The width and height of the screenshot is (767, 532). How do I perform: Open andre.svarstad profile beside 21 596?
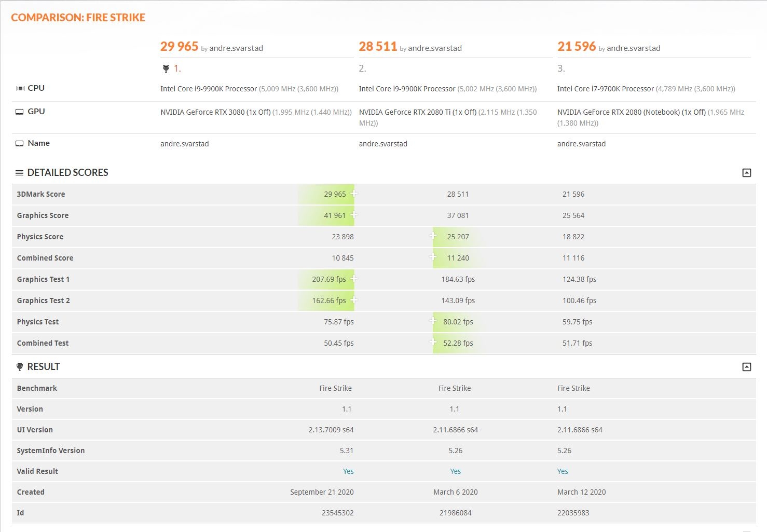[634, 48]
